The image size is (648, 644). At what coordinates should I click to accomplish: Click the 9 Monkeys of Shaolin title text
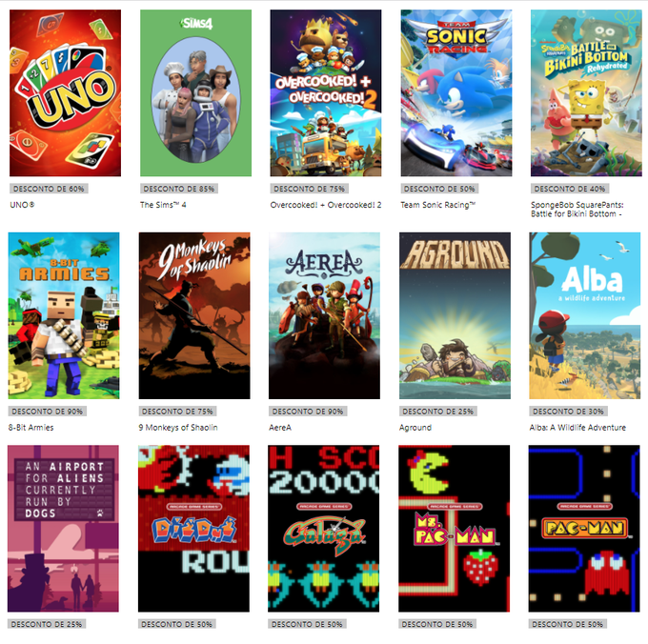point(178,428)
